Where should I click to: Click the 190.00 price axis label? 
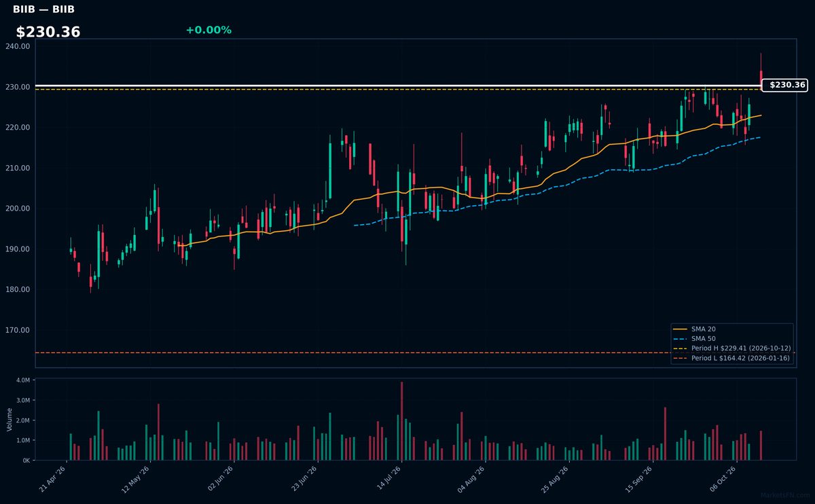(x=18, y=249)
